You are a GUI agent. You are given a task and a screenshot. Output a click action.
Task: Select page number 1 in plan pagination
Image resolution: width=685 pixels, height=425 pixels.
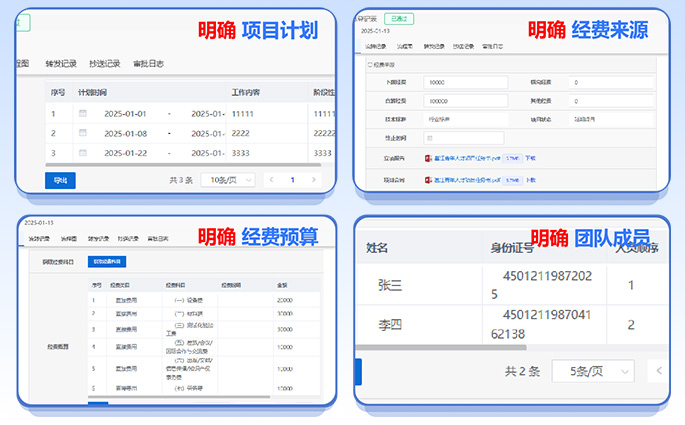292,180
